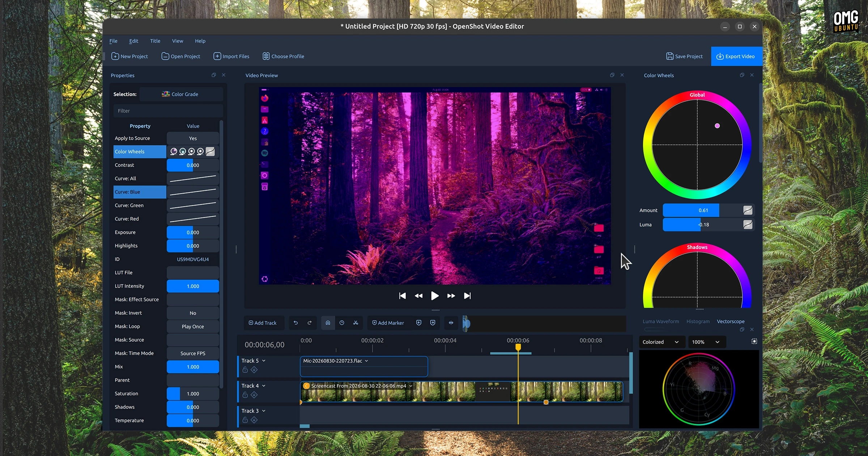Click center playhead on timeline icon
868x456 pixels.
[451, 322]
